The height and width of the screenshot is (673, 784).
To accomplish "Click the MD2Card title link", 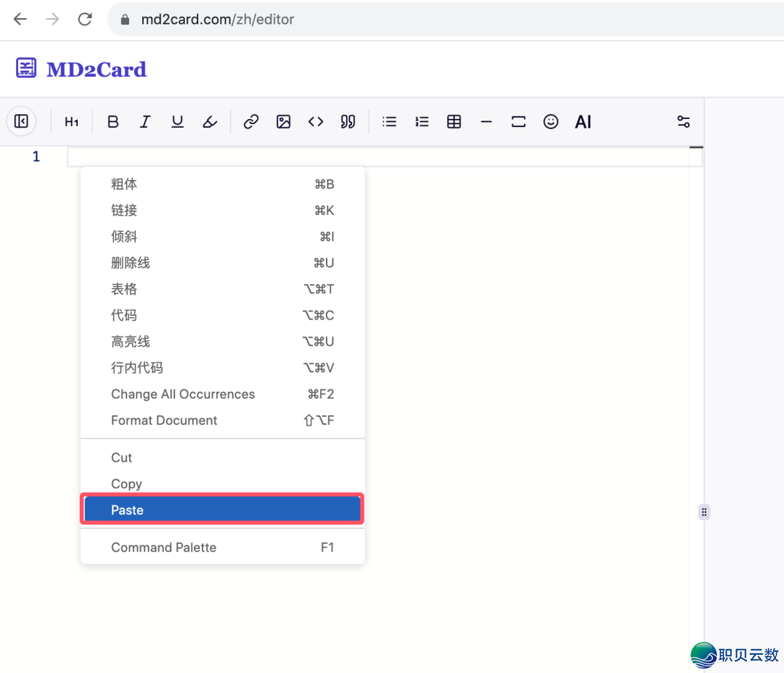I will point(97,70).
